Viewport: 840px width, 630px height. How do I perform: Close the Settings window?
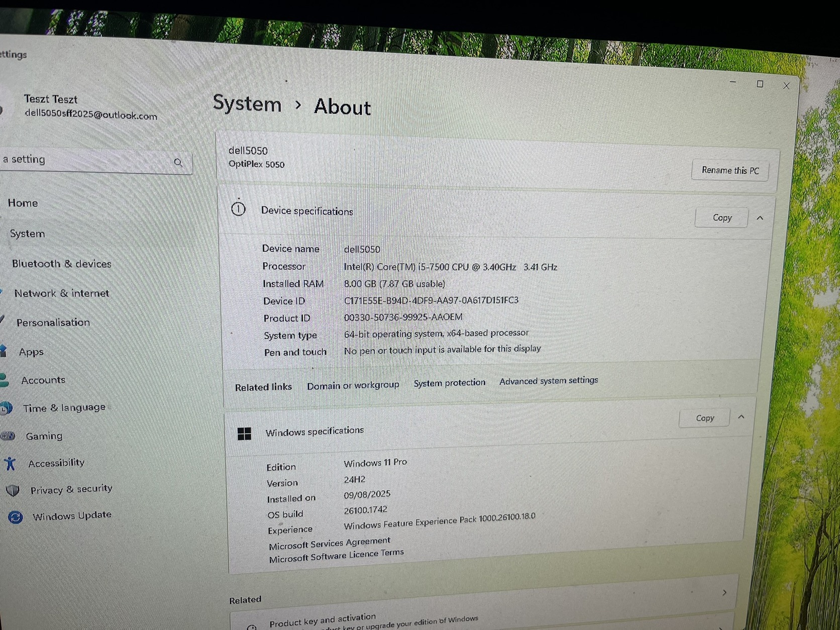tap(786, 86)
